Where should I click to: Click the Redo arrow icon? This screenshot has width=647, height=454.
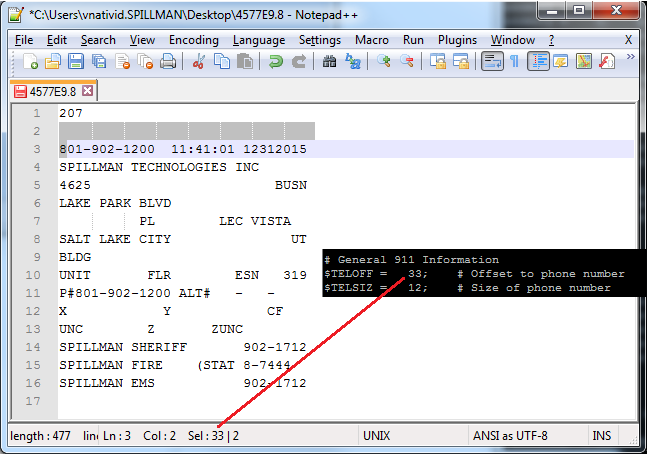(299, 61)
